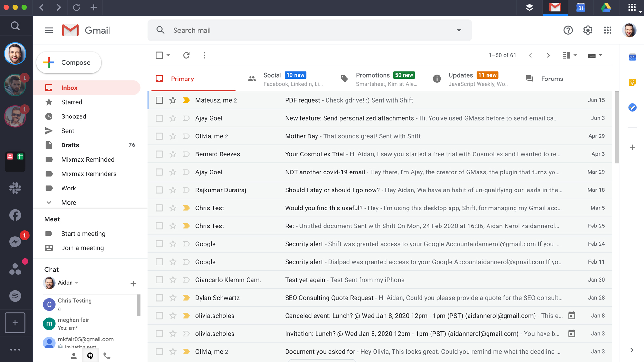Toggle checkbox for Bernard Reeves email
Viewport: 644px width, 362px height.
[x=159, y=154]
